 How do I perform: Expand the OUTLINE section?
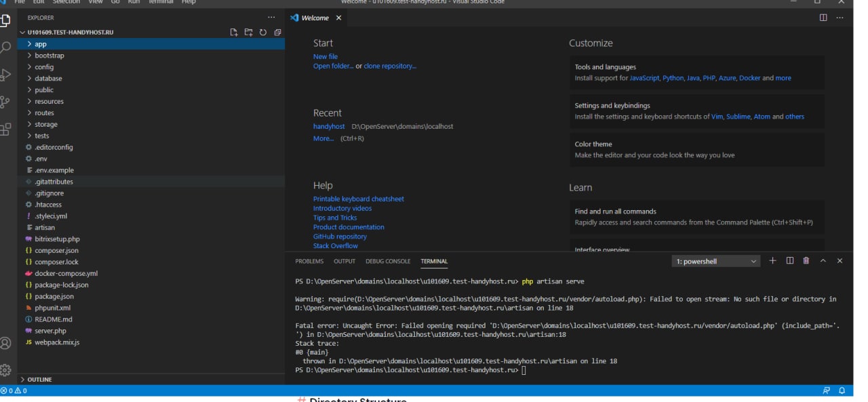pyautogui.click(x=151, y=380)
